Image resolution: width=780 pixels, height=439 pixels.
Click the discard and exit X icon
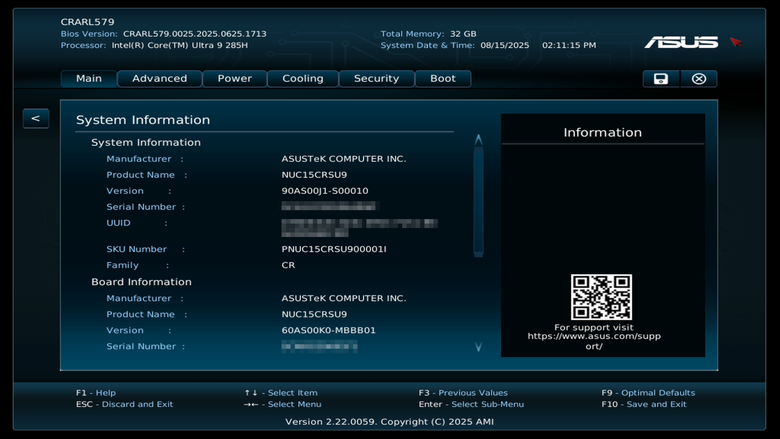click(x=698, y=79)
